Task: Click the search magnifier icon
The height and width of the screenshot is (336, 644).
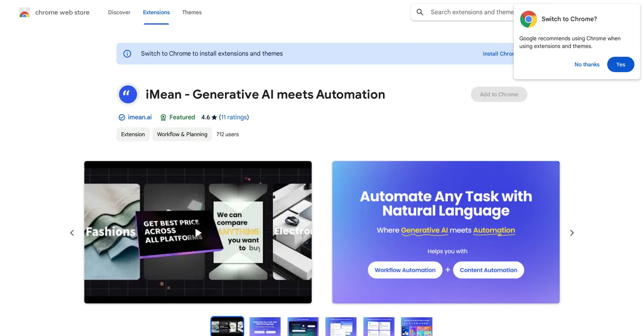Action: pyautogui.click(x=420, y=12)
